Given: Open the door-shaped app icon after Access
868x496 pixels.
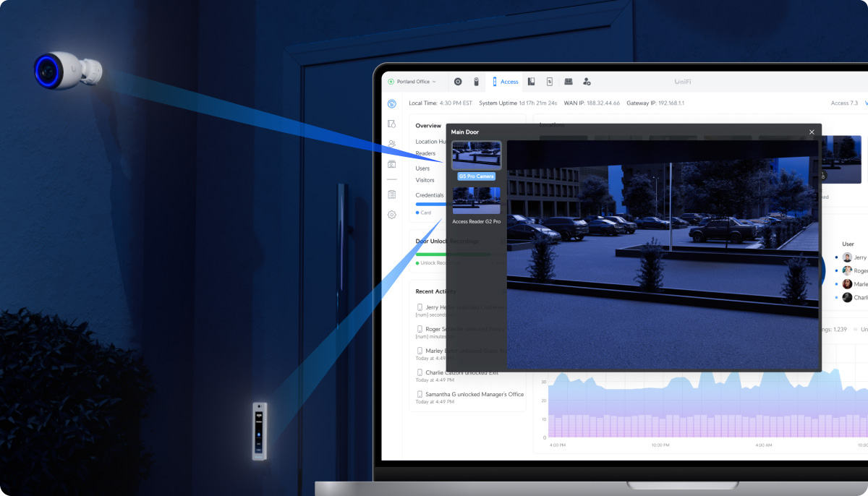Looking at the screenshot, I should coord(531,82).
